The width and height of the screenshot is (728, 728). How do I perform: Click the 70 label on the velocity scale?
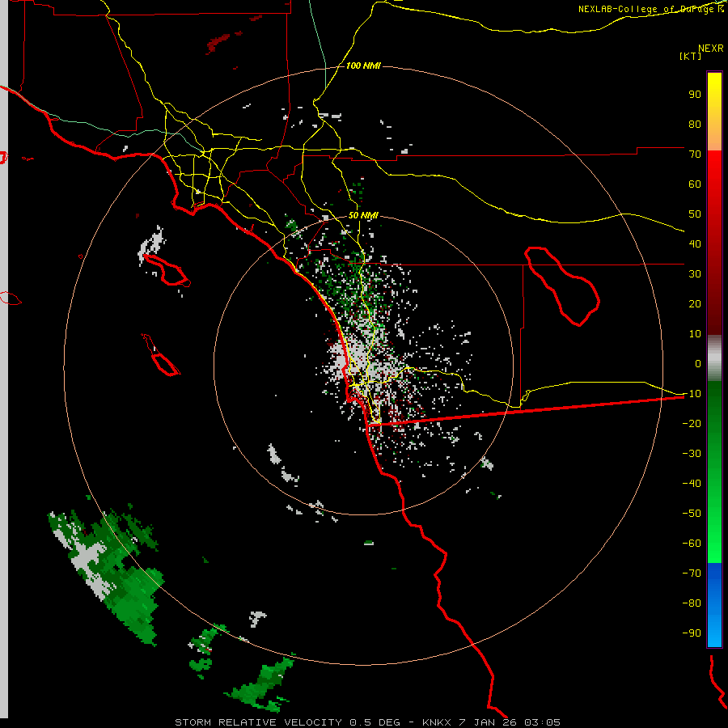click(x=695, y=154)
